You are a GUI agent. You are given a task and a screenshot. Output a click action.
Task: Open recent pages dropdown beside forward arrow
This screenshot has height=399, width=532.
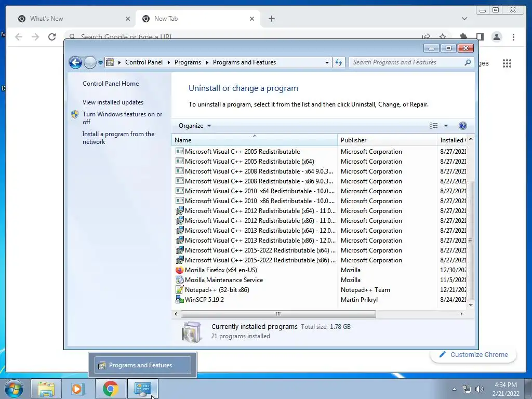[100, 62]
